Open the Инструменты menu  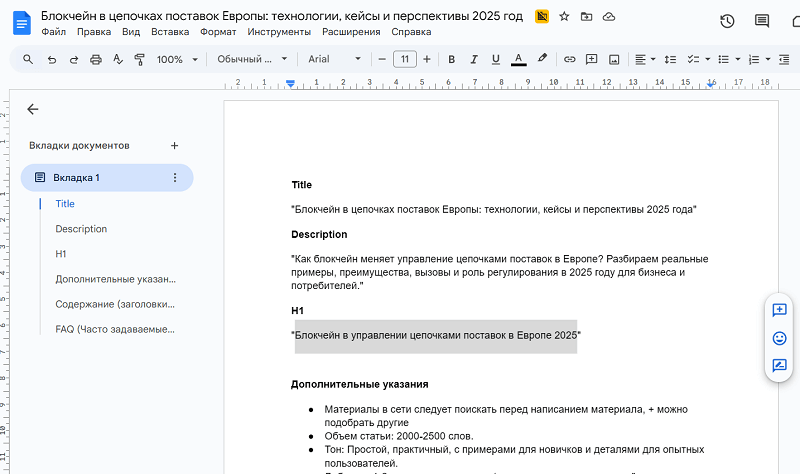click(279, 32)
